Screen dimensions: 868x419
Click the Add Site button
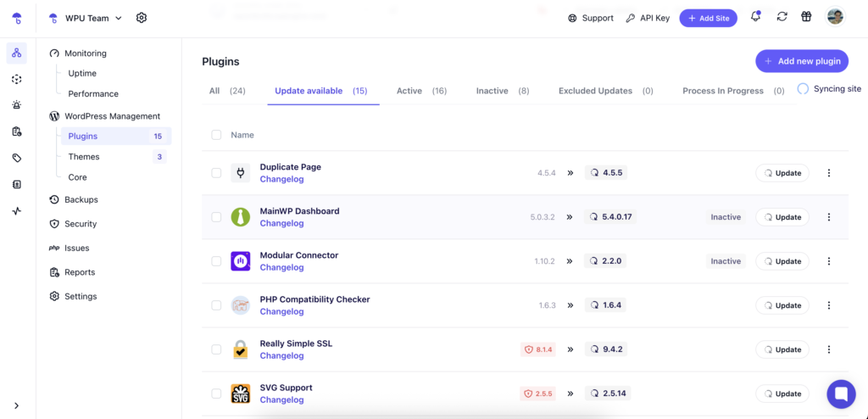709,18
